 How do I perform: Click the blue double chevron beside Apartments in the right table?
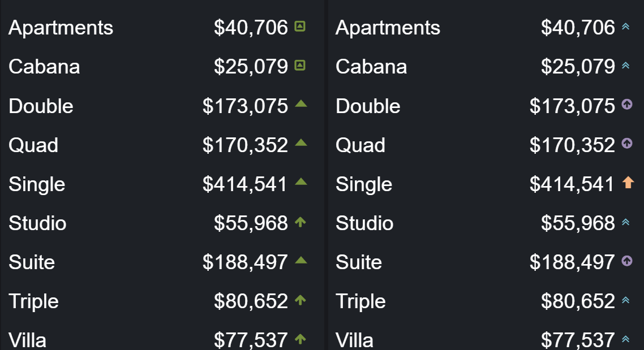(625, 27)
